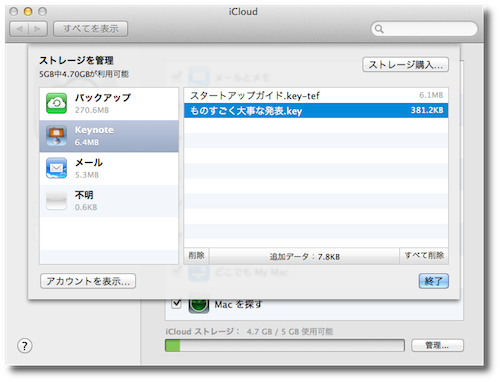Click the 4.7 GB / 5 GB 使用可能 text
Image resolution: width=500 pixels, height=382 pixels.
(x=290, y=332)
